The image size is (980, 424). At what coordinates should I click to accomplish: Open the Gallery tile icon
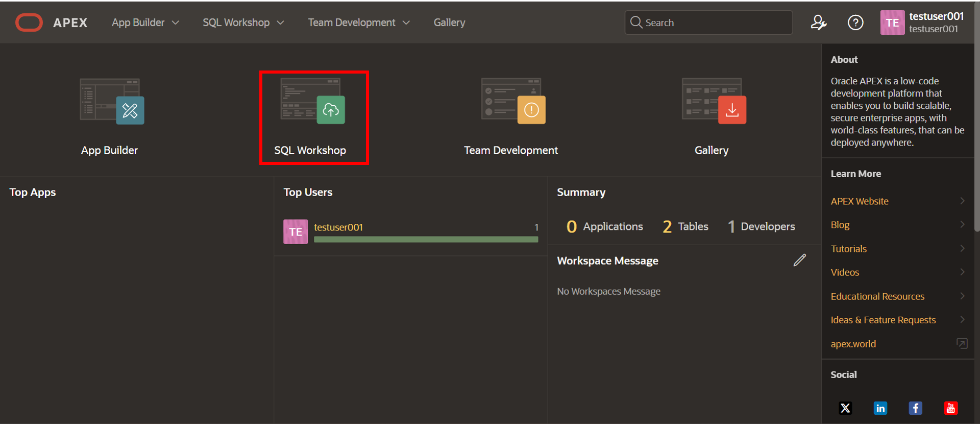tap(714, 101)
